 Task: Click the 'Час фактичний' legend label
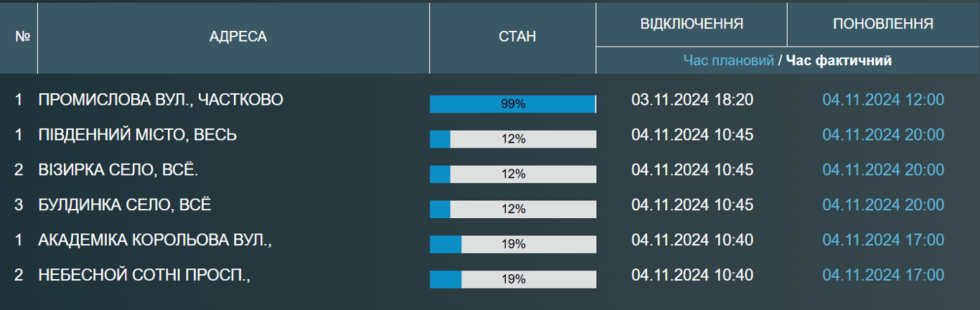[839, 60]
